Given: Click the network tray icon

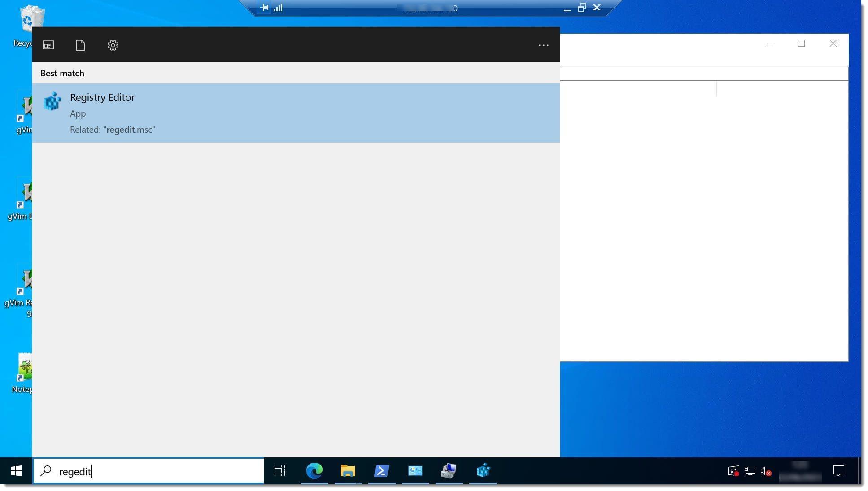Looking at the screenshot, I should click(x=750, y=471).
